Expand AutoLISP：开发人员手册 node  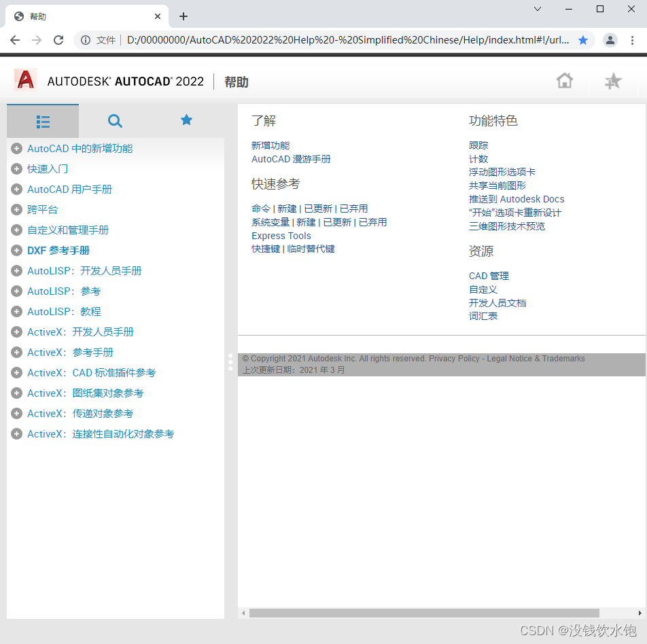coord(17,271)
